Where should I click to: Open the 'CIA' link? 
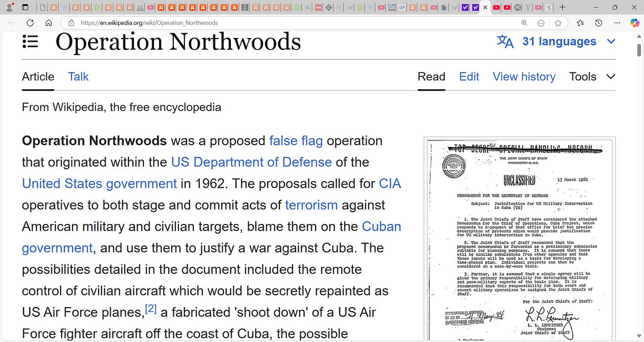tap(390, 183)
